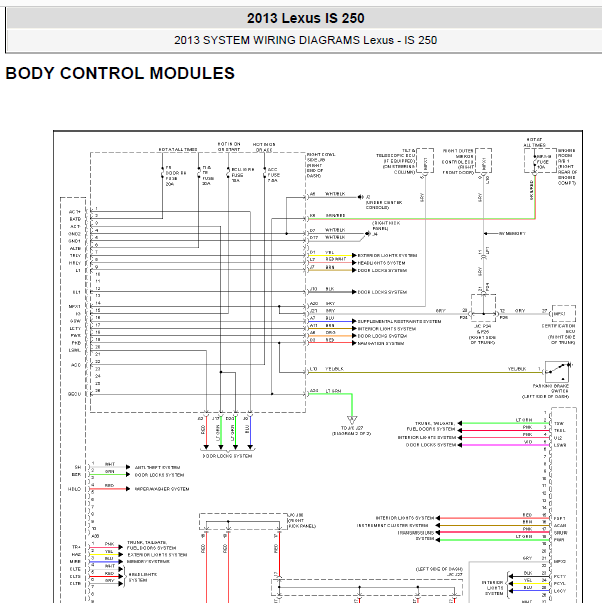This screenshot has height=603, width=602.
Task: Click "DOOR LOCKS SYSTEM" beside the SER GRN wire
Action: (159, 475)
